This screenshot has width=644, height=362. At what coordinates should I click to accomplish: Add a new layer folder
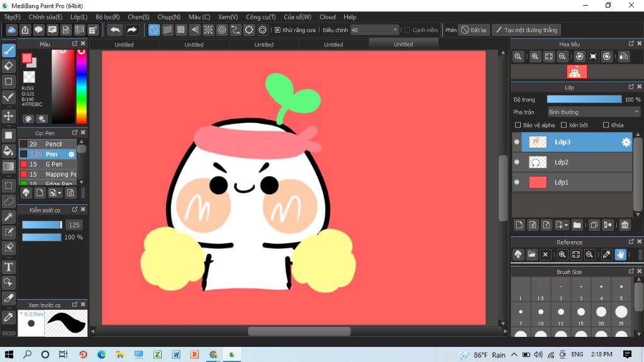577,225
